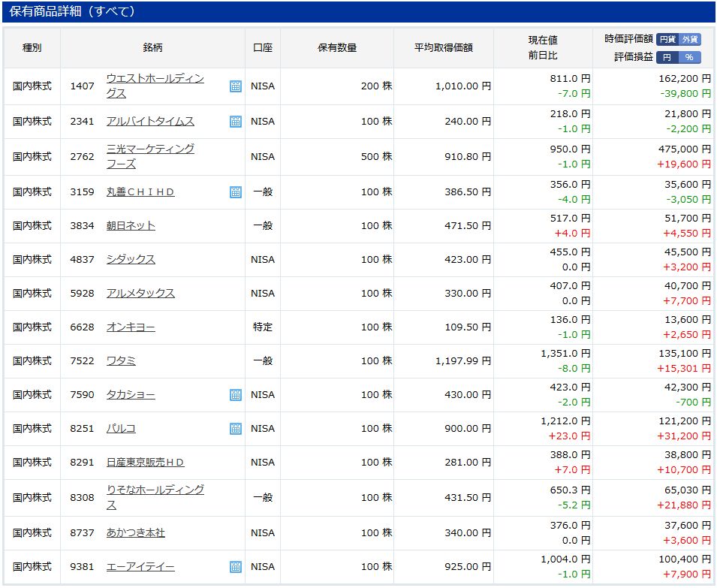Open 丸善ＣＨＩＨＤ stock link

click(x=140, y=192)
